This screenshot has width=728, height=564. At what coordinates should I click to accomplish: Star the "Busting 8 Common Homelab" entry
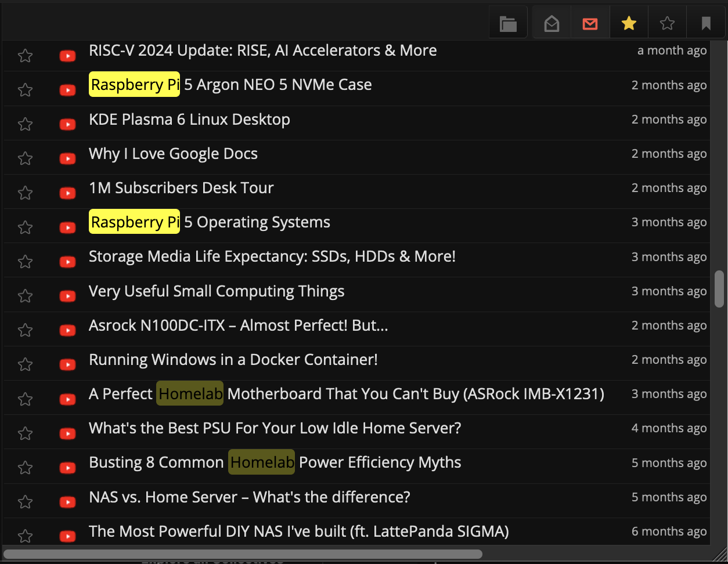click(x=25, y=467)
